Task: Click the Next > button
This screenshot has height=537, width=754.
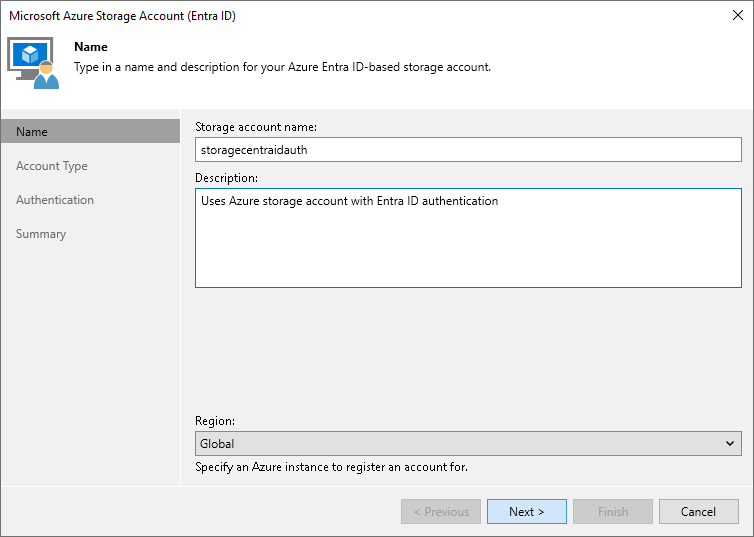Action: (x=527, y=512)
